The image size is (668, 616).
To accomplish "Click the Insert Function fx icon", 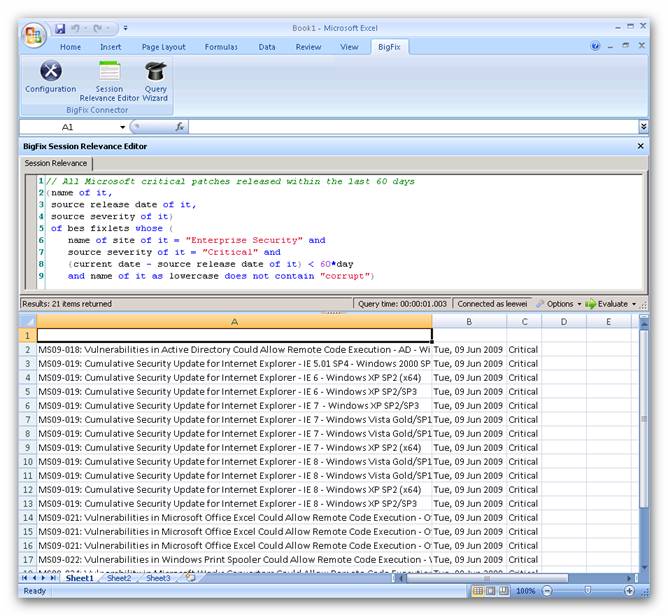I will click(x=179, y=127).
